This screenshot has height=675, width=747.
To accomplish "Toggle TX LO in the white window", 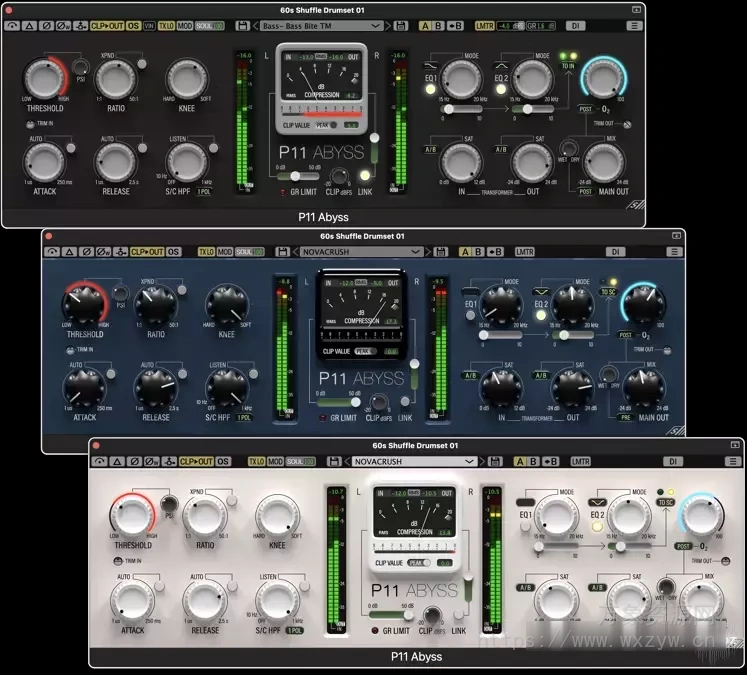I will click(256, 461).
